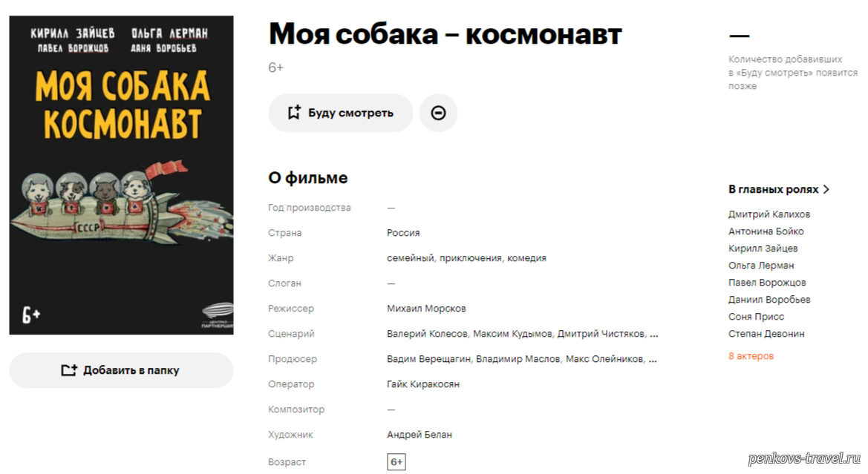Click the folder-plus icon in Добавить в папку
Image resolution: width=868 pixels, height=474 pixels.
click(68, 370)
